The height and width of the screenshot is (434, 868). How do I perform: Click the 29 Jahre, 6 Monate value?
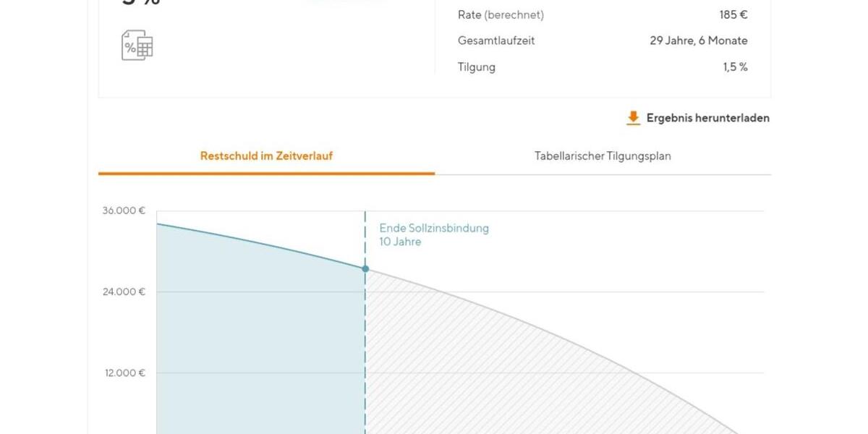click(698, 41)
